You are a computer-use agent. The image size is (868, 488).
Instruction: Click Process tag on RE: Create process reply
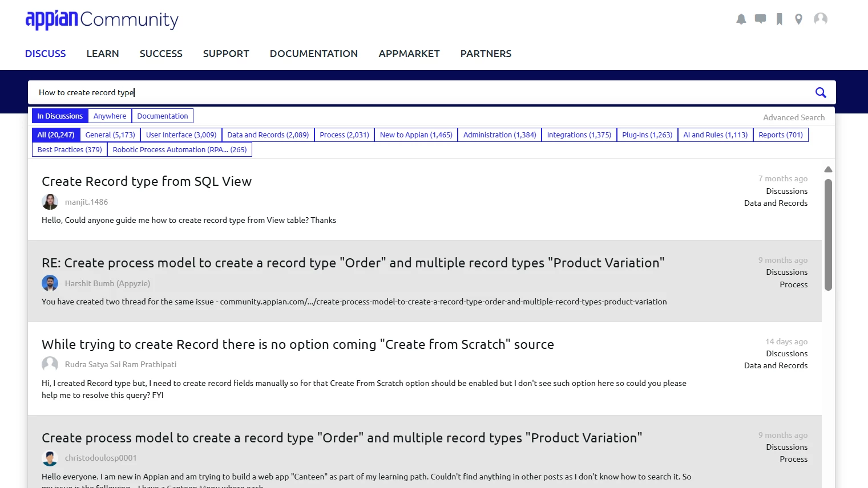click(793, 284)
